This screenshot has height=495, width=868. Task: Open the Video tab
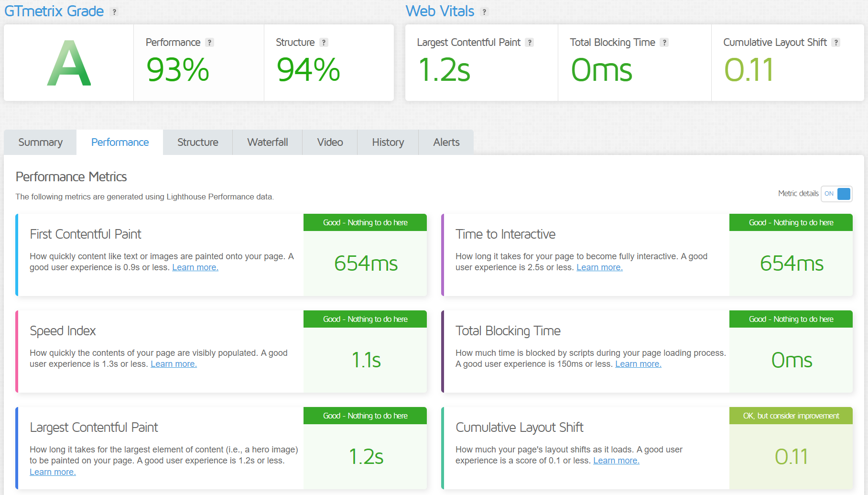click(x=330, y=143)
